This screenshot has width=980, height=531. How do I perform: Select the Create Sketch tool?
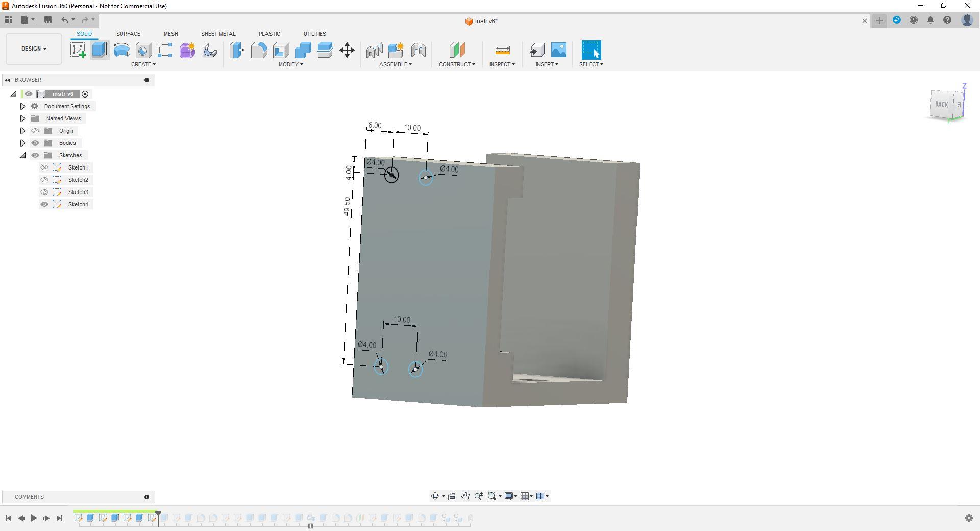[x=78, y=50]
